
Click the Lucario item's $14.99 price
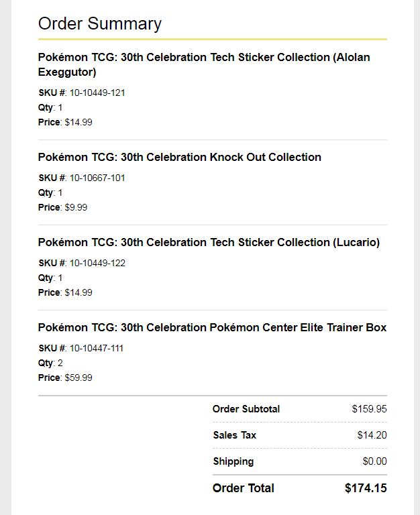click(78, 292)
